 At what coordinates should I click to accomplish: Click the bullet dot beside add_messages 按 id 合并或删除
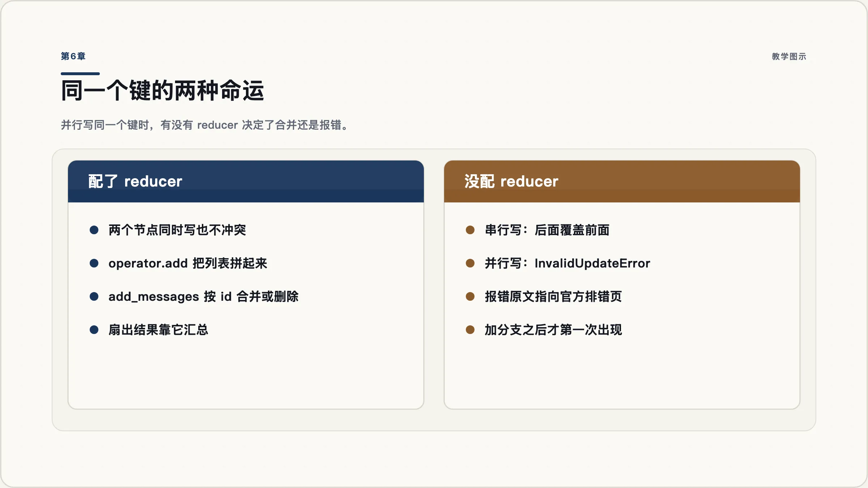point(94,296)
